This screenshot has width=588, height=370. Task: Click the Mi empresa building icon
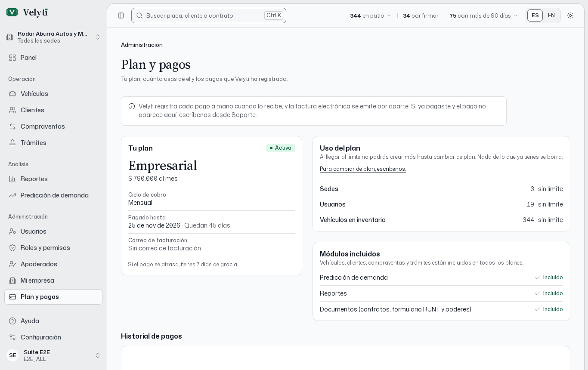click(12, 281)
